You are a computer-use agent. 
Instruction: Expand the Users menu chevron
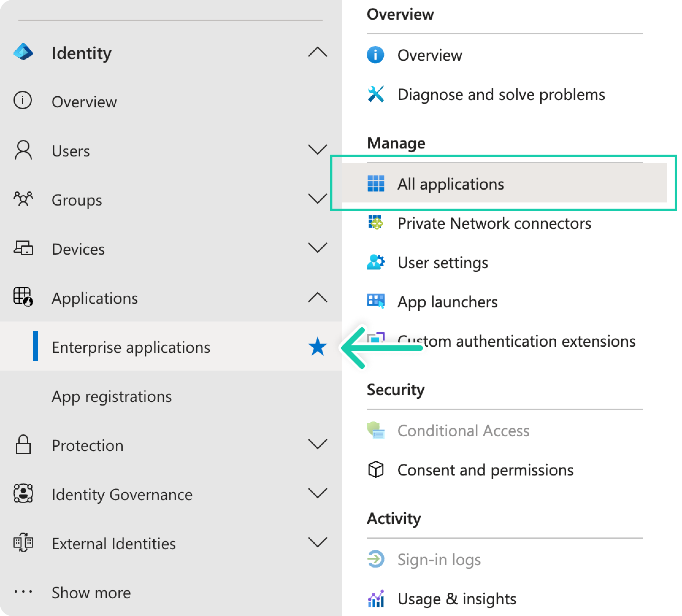(x=317, y=150)
